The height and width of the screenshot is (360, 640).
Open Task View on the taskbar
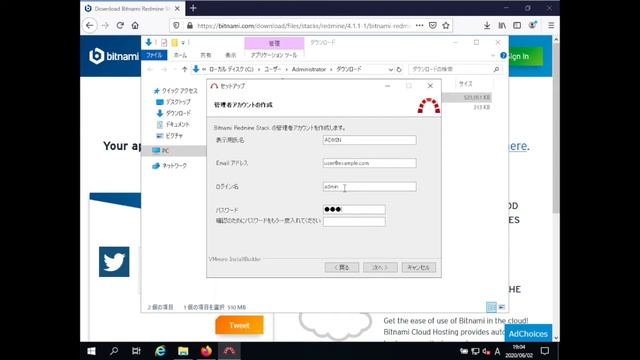(136, 351)
